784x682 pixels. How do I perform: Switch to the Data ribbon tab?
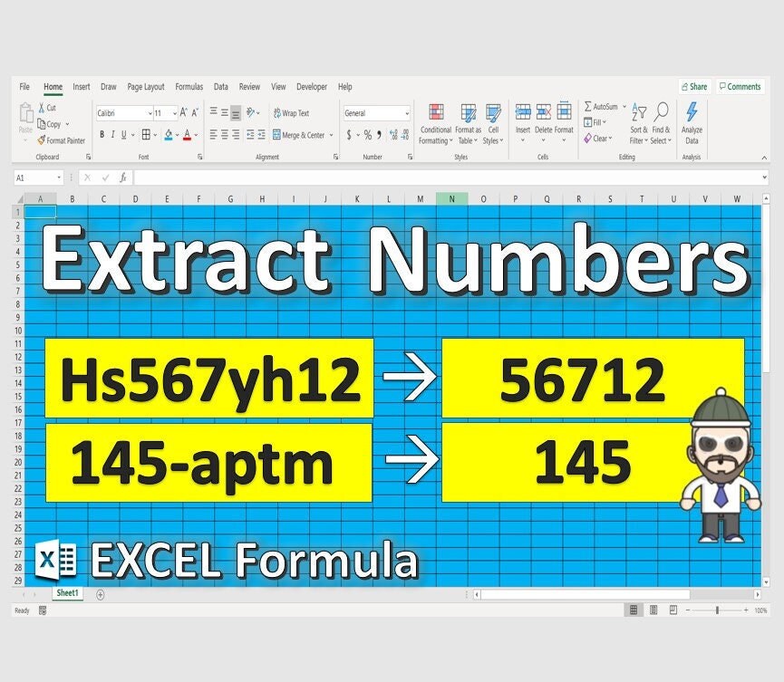tap(220, 87)
